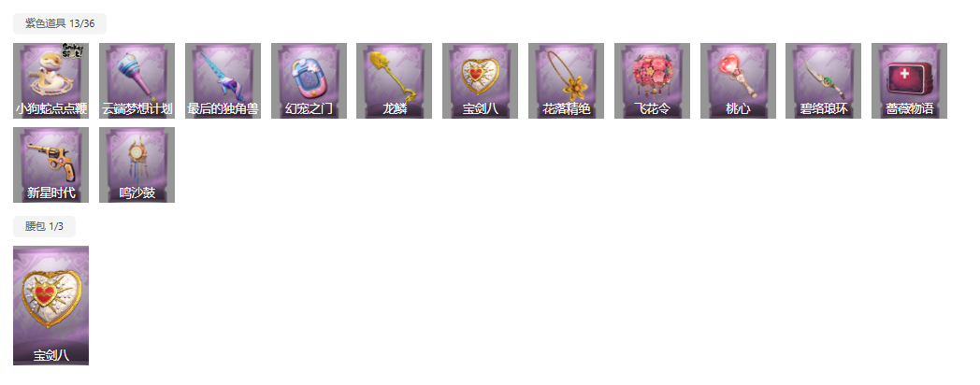Image resolution: width=980 pixels, height=385 pixels.
Task: Pick the 花落精绝 flower hoop item
Action: [x=567, y=80]
